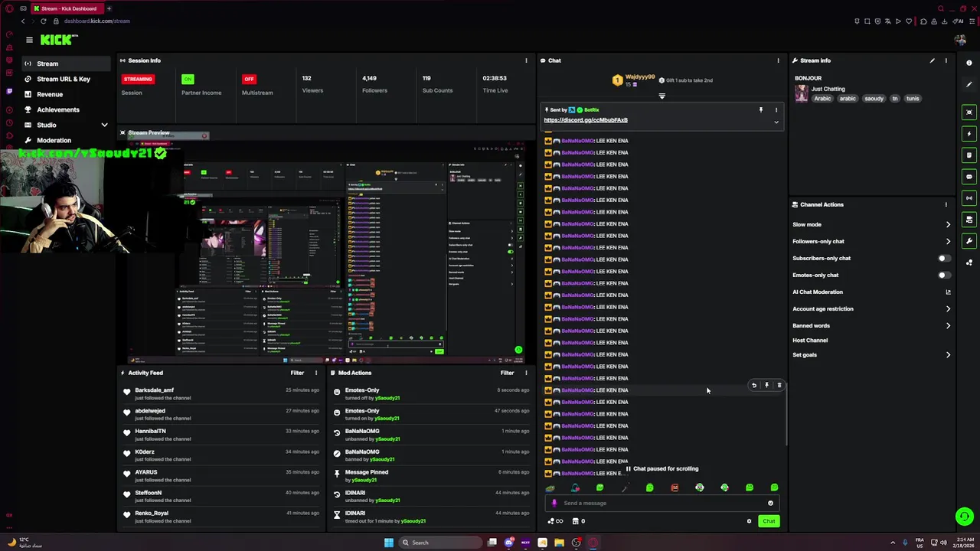Click the expand arrow under gift sub banner
This screenshot has width=980, height=551.
pyautogui.click(x=662, y=96)
